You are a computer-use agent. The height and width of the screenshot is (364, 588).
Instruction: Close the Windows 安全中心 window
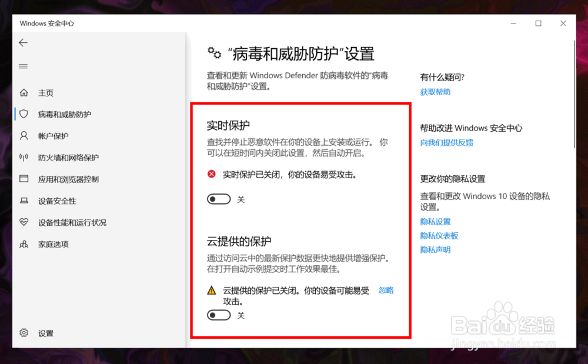click(x=563, y=24)
